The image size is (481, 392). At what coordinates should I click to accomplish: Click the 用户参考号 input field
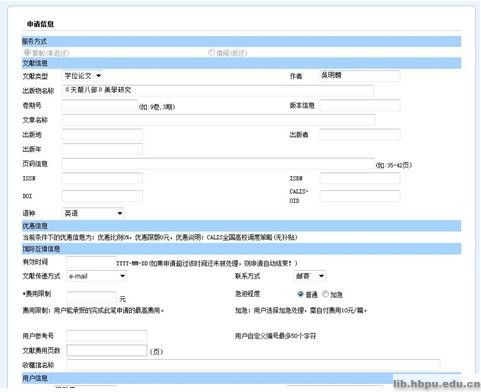tap(107, 336)
